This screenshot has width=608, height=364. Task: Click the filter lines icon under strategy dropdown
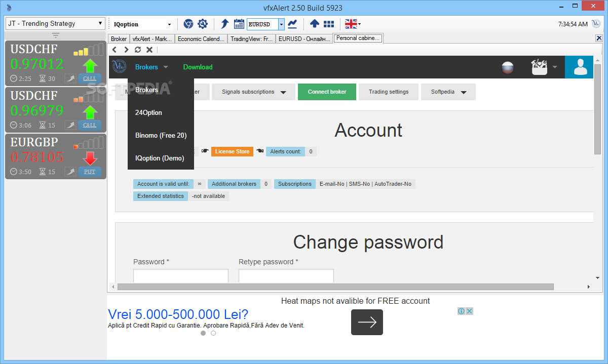click(x=56, y=35)
